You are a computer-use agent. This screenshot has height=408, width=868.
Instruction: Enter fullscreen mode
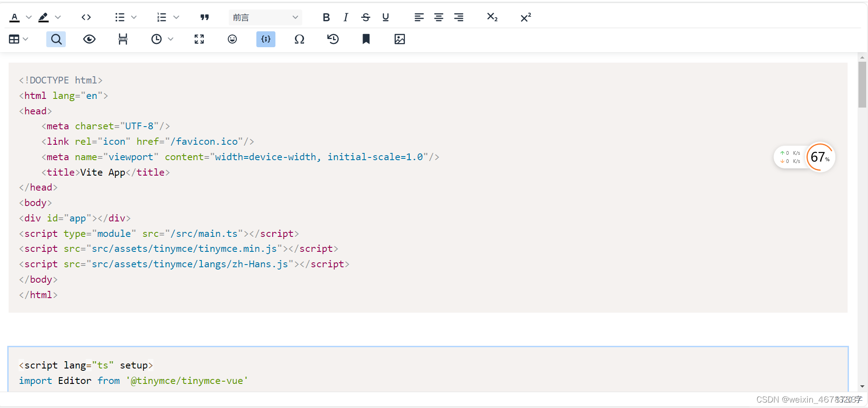coord(199,39)
